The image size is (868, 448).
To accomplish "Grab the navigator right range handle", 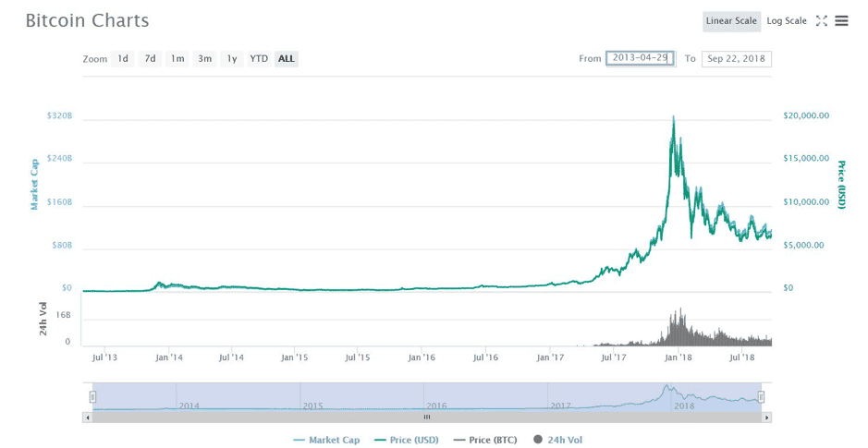I will [761, 396].
